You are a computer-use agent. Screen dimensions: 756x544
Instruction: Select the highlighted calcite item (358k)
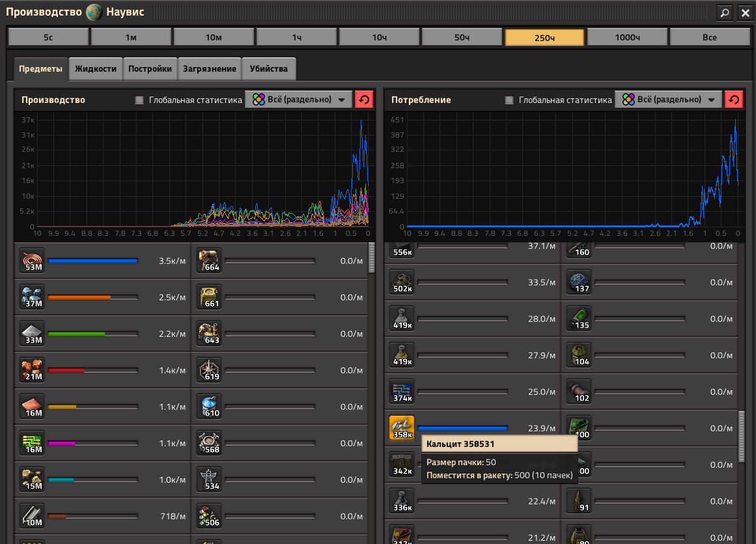pyautogui.click(x=402, y=428)
